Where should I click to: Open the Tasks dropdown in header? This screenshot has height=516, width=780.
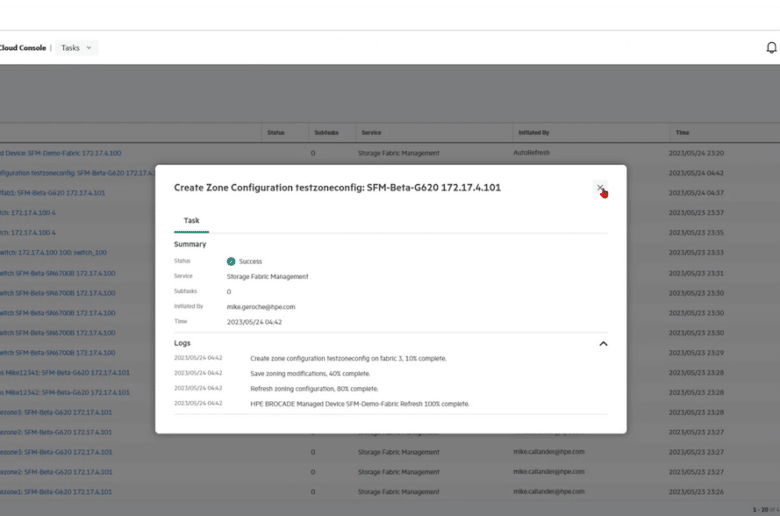(77, 48)
